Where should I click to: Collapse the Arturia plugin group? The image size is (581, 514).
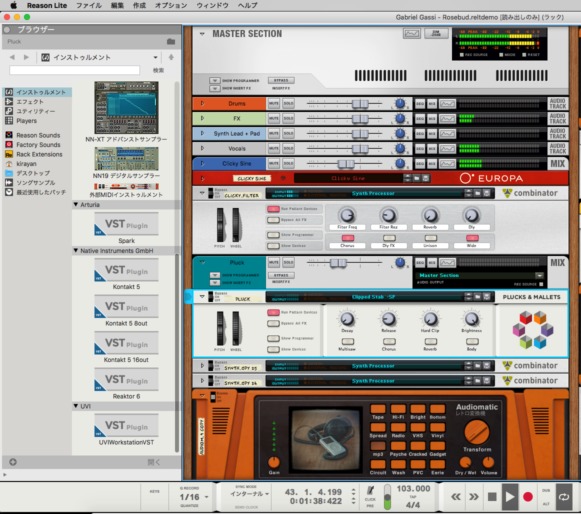(76, 205)
